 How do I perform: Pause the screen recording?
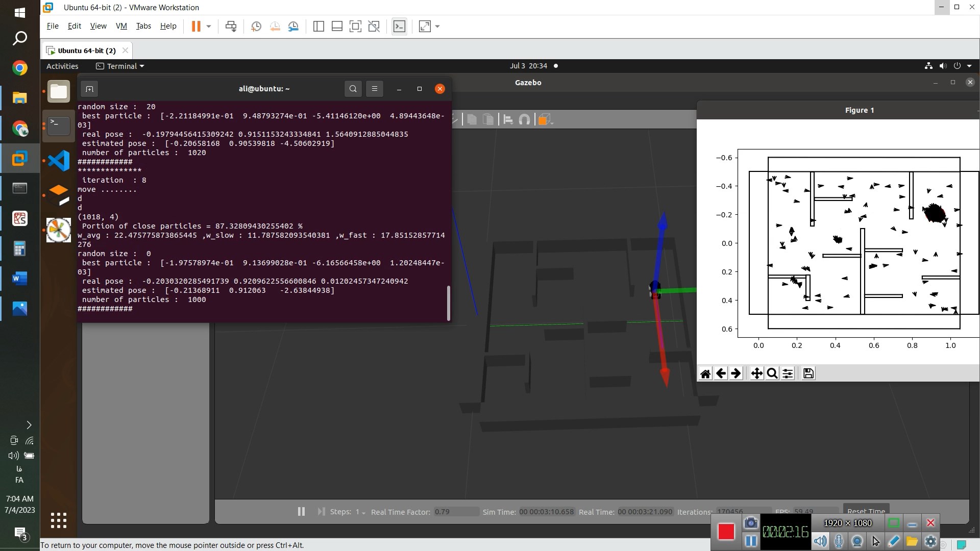tap(751, 541)
